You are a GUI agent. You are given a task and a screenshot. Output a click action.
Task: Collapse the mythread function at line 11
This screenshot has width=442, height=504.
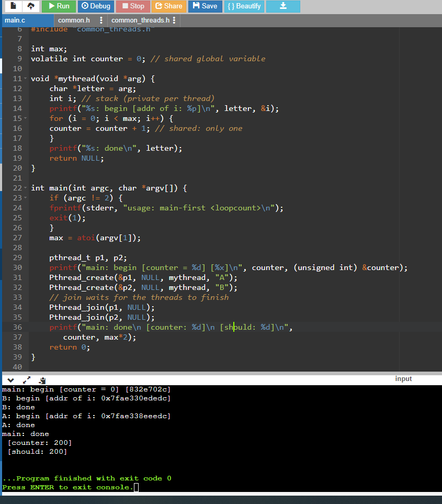point(26,79)
